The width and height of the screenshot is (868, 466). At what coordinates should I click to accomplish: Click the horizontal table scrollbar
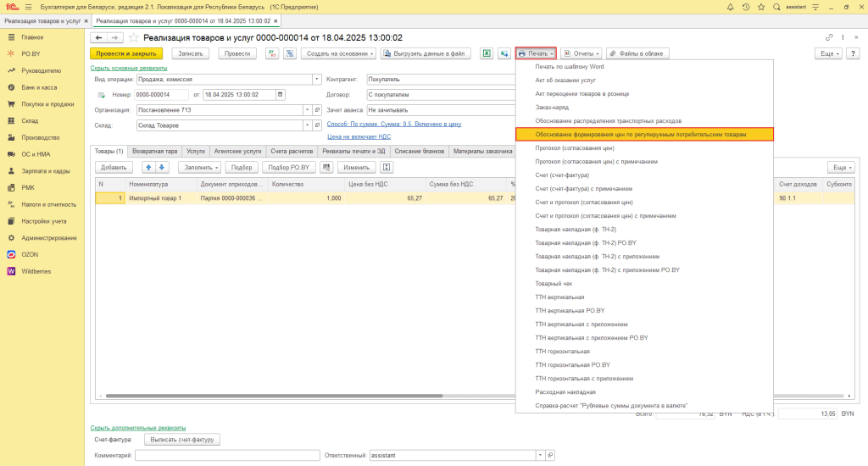(x=274, y=396)
